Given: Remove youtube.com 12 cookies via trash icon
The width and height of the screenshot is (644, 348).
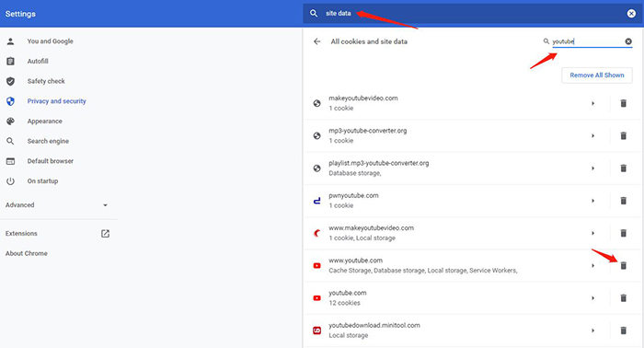Looking at the screenshot, I should [623, 298].
